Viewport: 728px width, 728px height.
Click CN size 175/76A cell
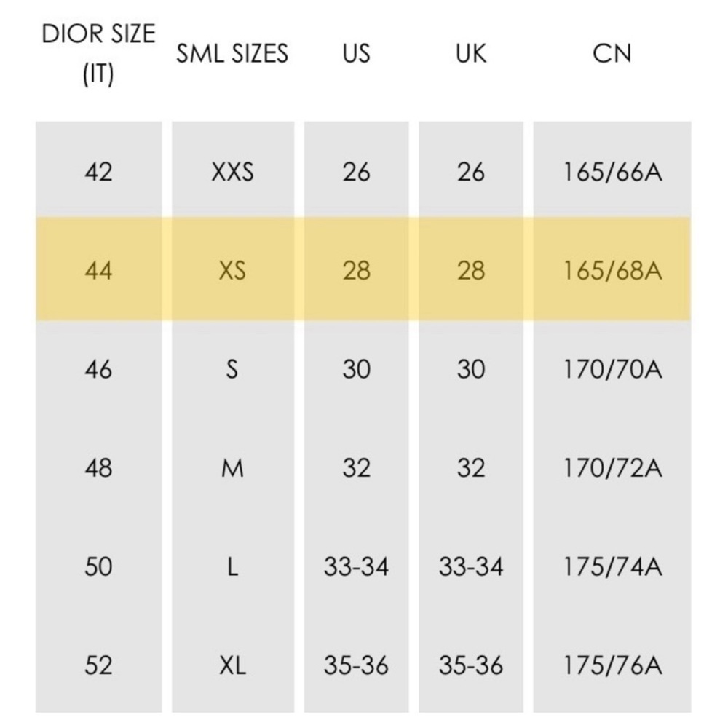(x=612, y=665)
